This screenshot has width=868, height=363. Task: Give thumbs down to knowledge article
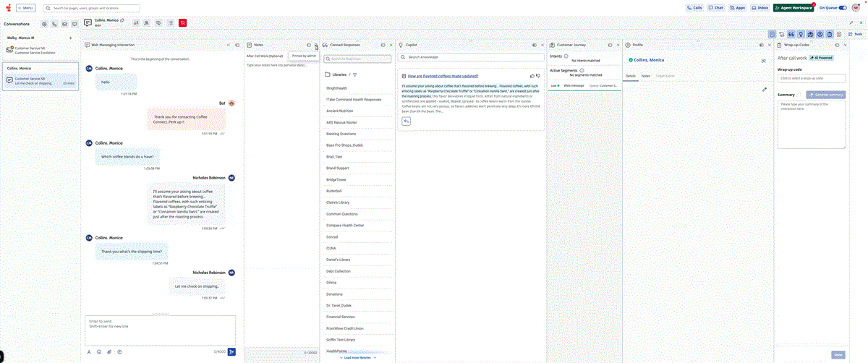(538, 76)
